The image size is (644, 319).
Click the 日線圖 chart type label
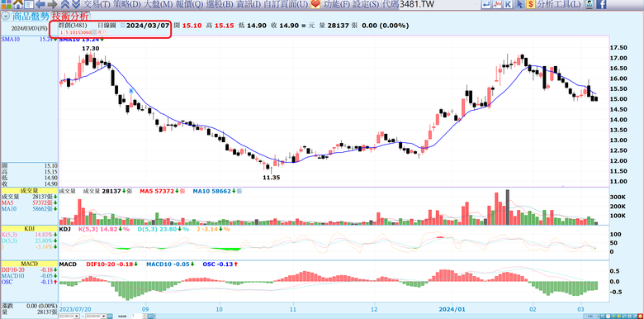click(x=106, y=26)
